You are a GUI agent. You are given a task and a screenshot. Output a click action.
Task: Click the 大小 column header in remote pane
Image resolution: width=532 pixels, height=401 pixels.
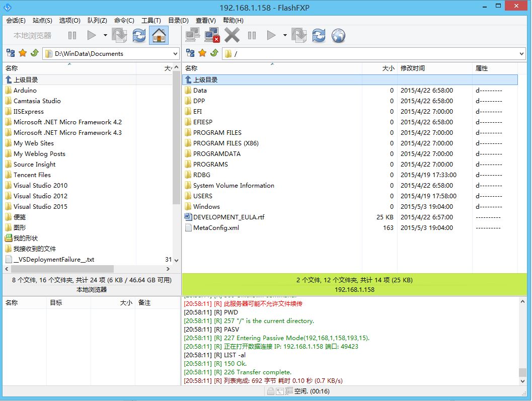pyautogui.click(x=388, y=68)
